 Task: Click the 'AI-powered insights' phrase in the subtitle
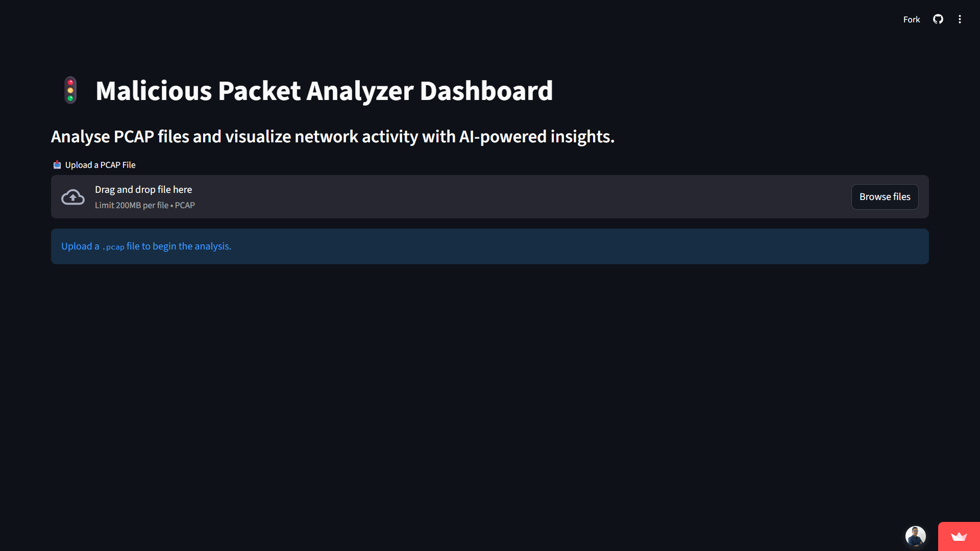536,137
